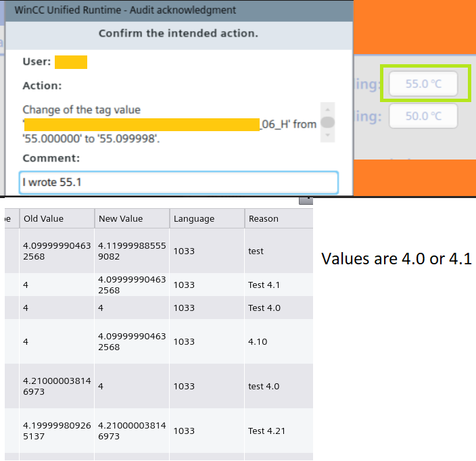Viewport: 476px width, 461px height.
Task: Click the Reason column header
Action: pyautogui.click(x=279, y=218)
